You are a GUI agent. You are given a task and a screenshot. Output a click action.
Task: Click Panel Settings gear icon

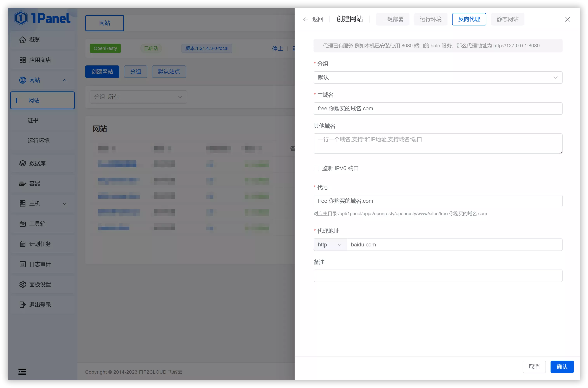point(23,284)
